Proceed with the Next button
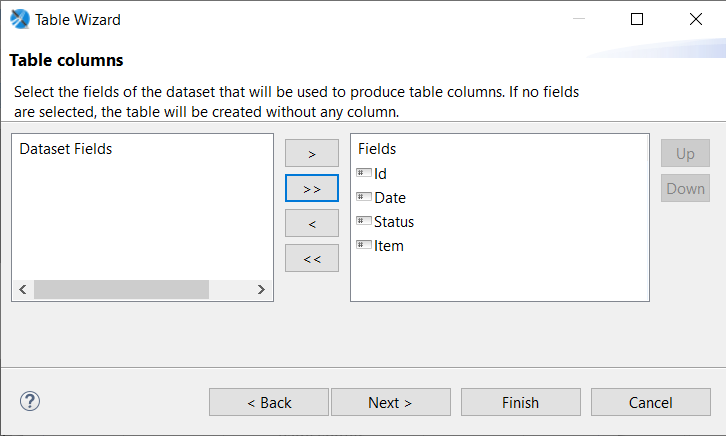 pyautogui.click(x=391, y=402)
